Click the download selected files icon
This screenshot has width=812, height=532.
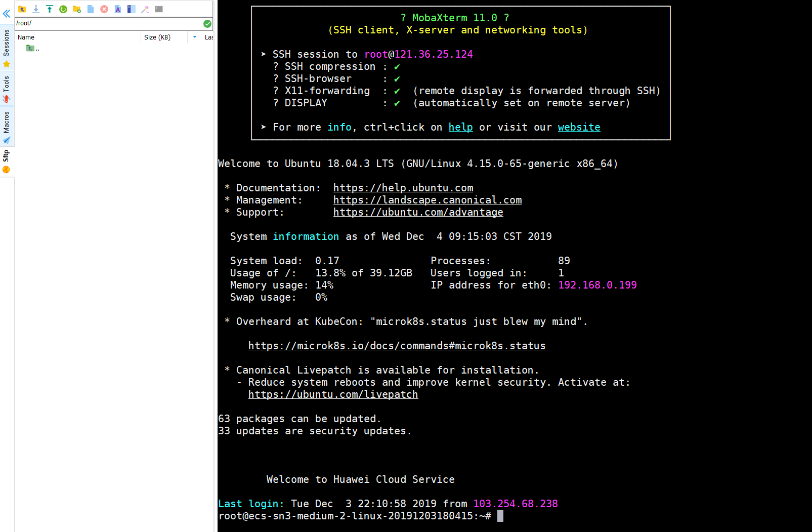pyautogui.click(x=36, y=9)
